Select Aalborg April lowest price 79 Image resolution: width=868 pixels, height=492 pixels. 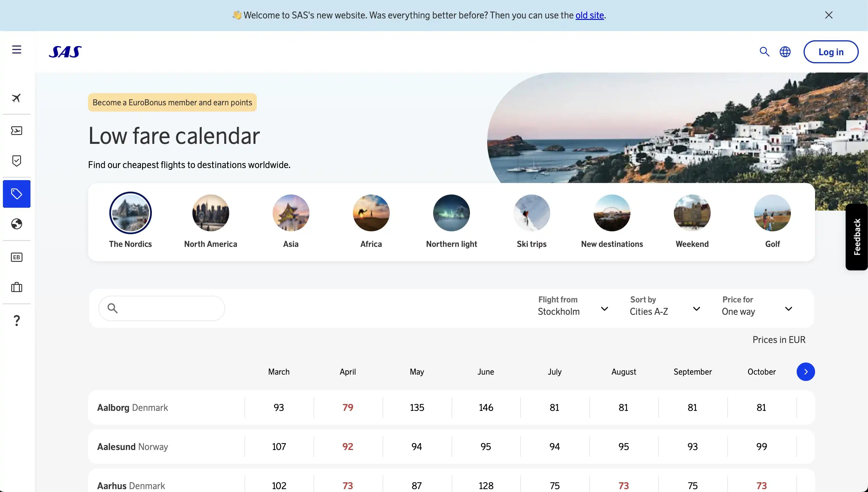click(x=348, y=407)
